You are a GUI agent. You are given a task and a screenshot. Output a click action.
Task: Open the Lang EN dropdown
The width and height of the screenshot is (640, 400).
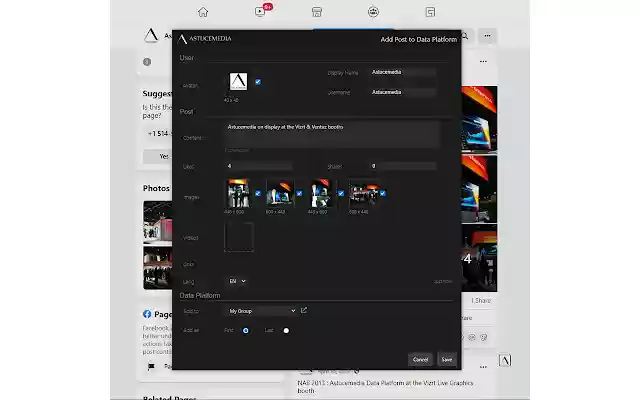[237, 281]
